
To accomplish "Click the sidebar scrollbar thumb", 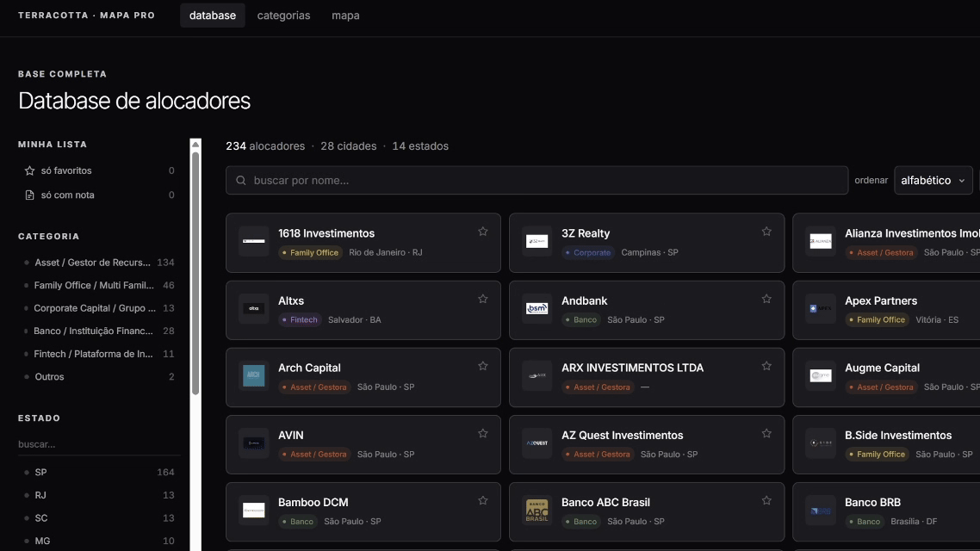I will pyautogui.click(x=195, y=274).
